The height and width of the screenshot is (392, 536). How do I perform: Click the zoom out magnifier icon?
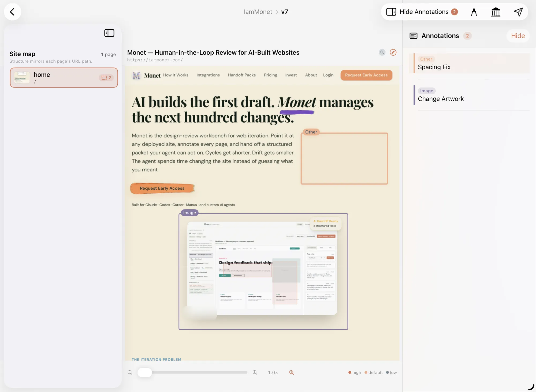(130, 372)
